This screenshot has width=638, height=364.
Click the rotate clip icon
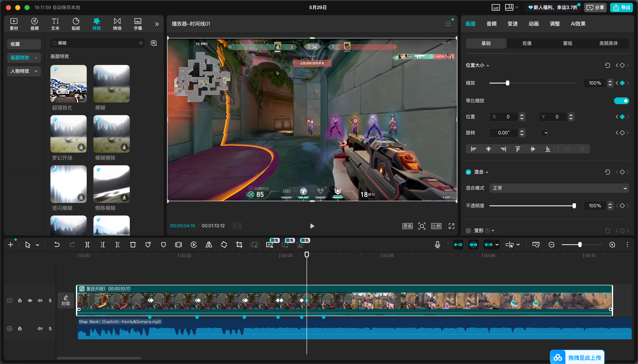(224, 245)
